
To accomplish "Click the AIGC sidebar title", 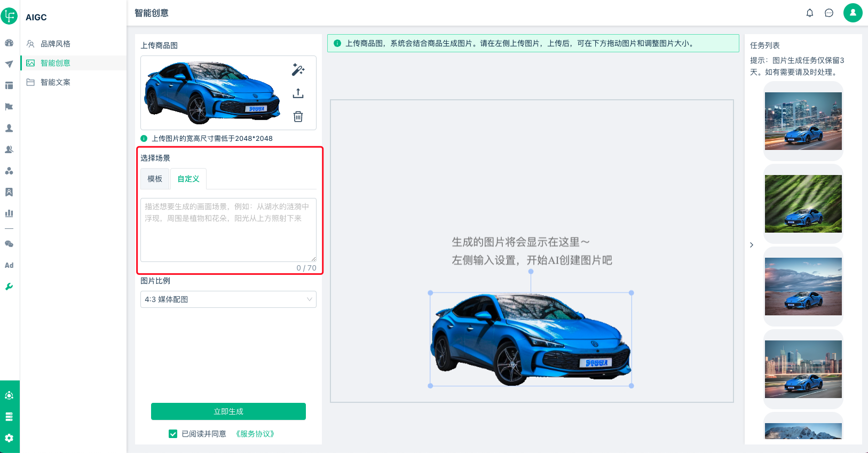I will click(x=36, y=17).
